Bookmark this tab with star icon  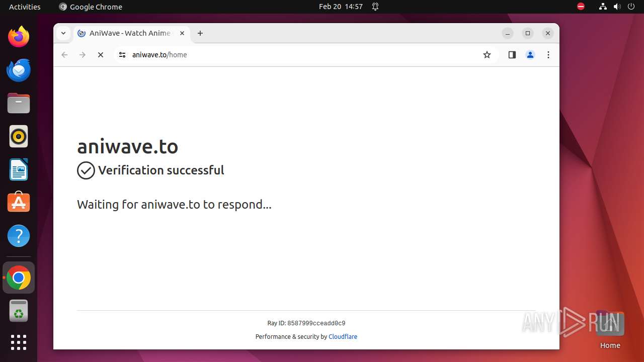[487, 55]
